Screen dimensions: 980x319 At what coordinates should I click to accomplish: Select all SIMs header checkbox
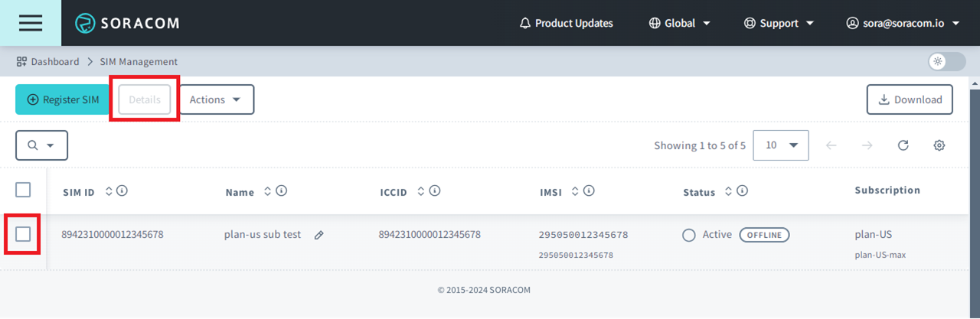[23, 190]
